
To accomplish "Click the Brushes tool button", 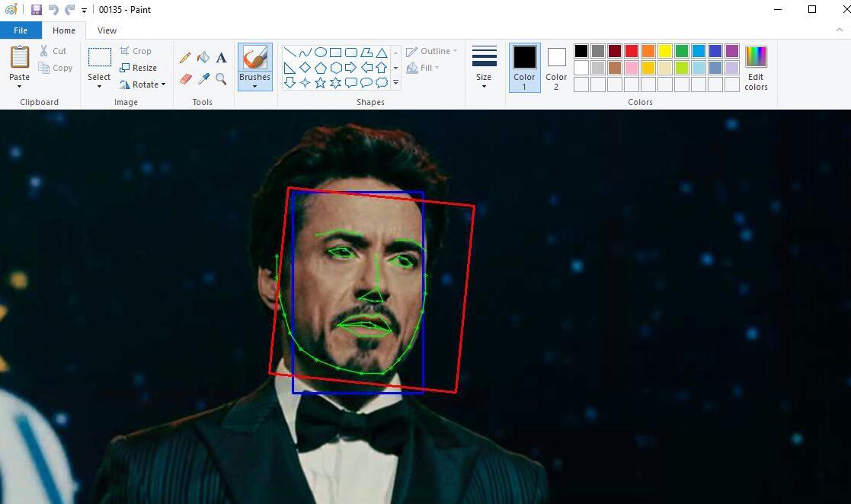I will [x=254, y=58].
